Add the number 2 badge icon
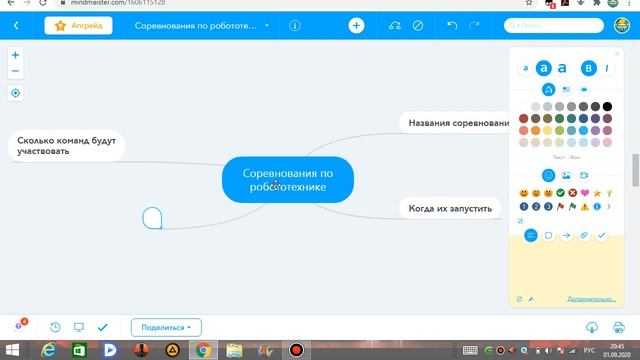 (536, 207)
